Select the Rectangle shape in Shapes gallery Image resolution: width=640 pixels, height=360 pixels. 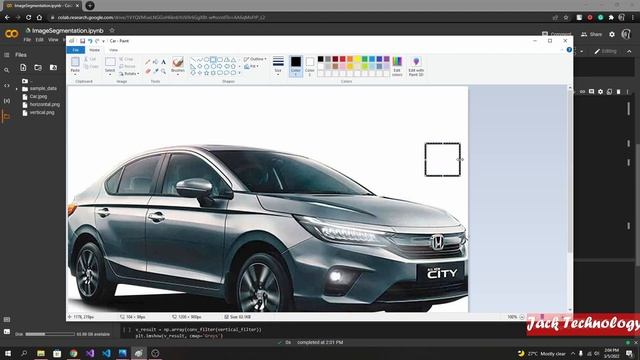click(x=213, y=60)
